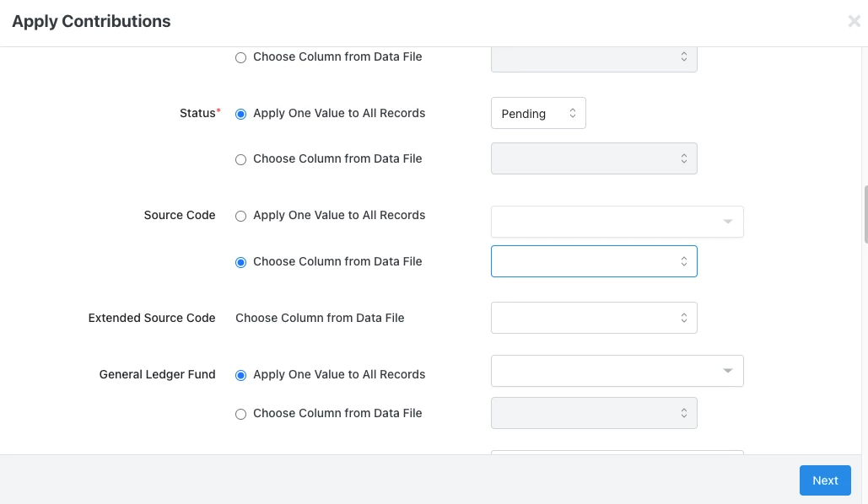Open the topmost disabled column dropdown

[x=594, y=59]
